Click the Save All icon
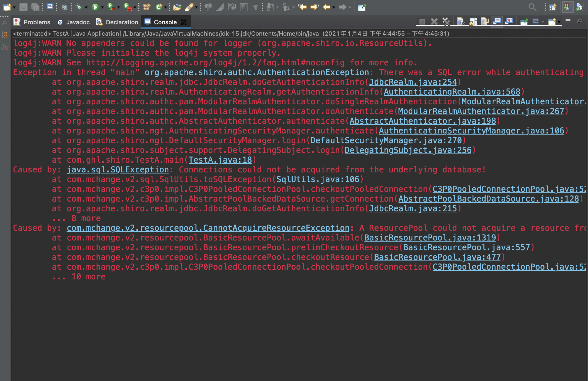588x381 pixels. [35, 7]
